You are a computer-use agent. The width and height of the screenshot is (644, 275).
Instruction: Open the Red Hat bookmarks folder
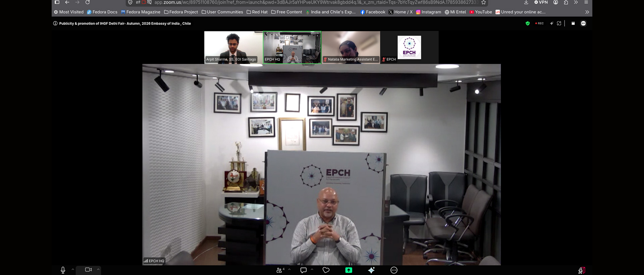coord(257,12)
